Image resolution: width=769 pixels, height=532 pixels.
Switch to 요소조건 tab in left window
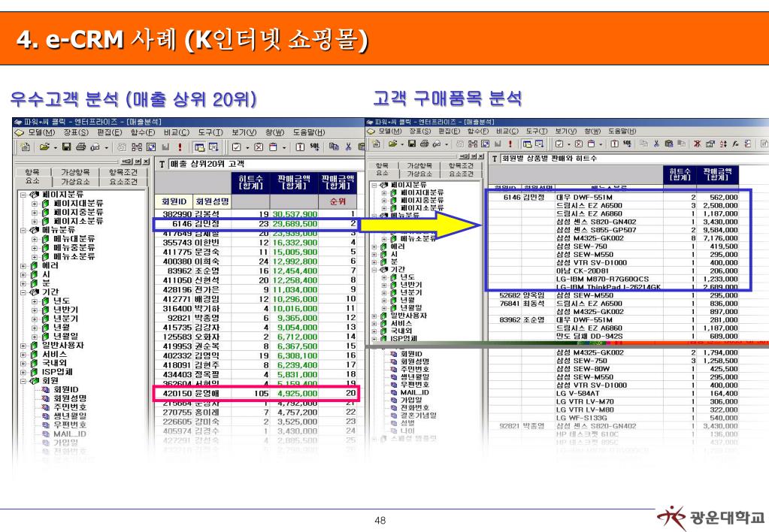click(x=123, y=181)
